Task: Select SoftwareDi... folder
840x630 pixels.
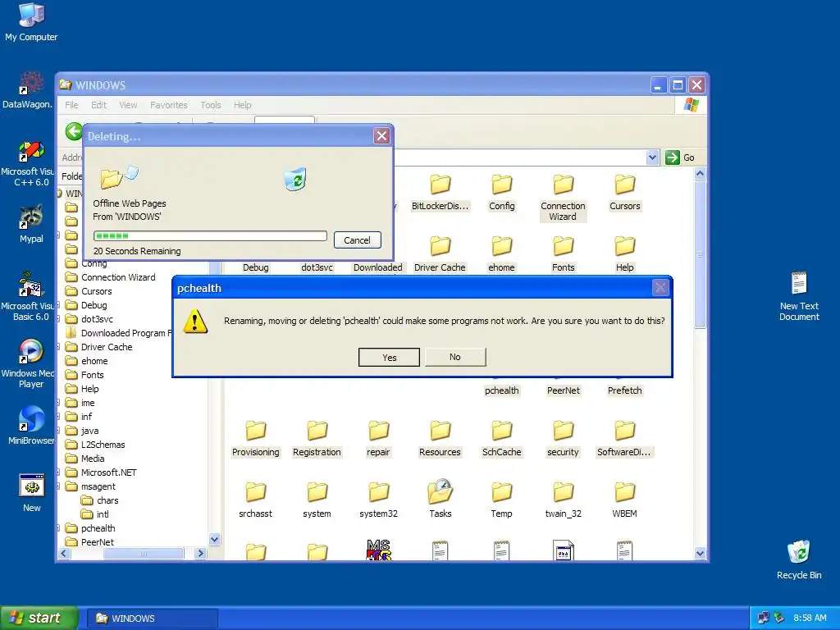Action: 624,440
